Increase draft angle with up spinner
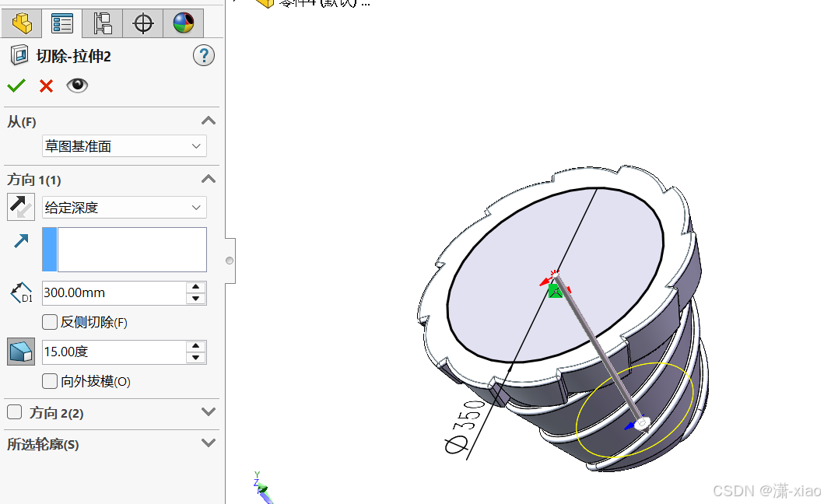This screenshot has width=824, height=504. 195,346
